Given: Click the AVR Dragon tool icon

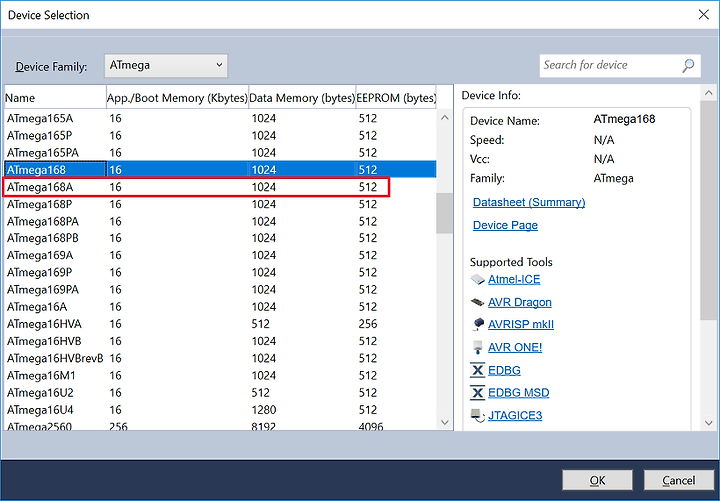Looking at the screenshot, I should pos(478,302).
